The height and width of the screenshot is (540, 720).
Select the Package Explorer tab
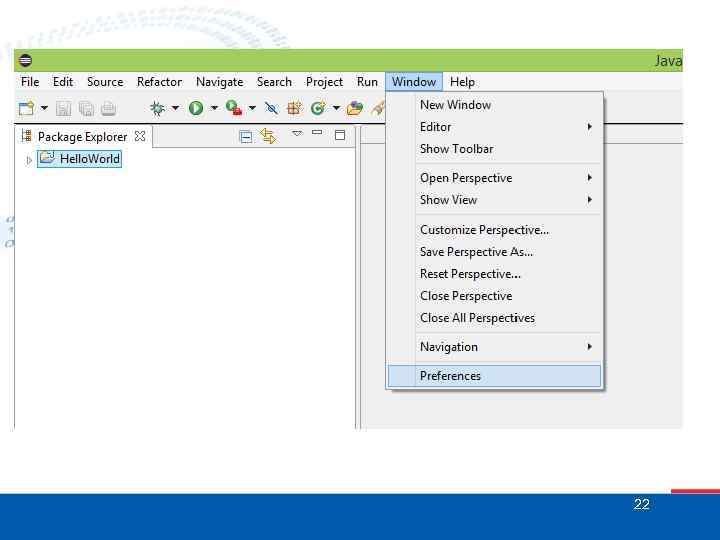tap(83, 136)
